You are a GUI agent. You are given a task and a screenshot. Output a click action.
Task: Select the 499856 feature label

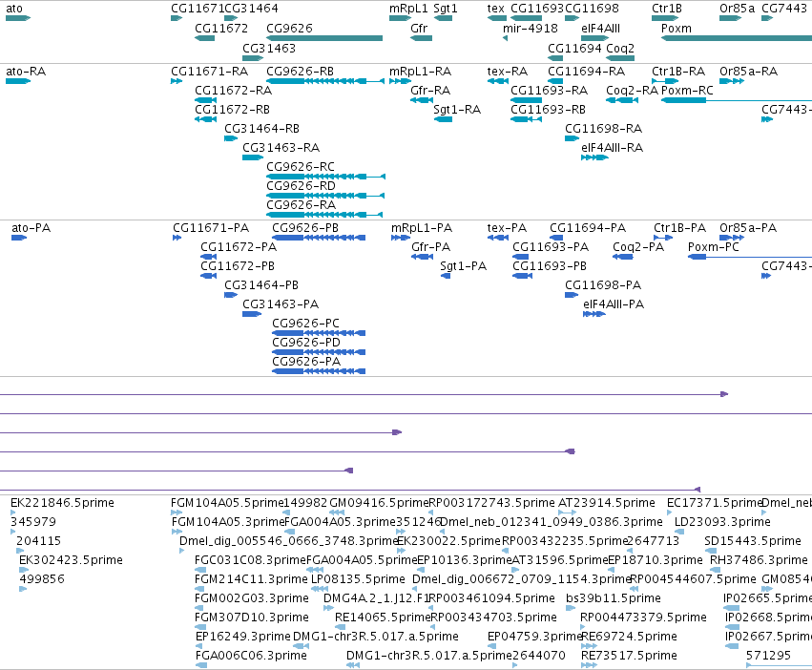pos(42,578)
